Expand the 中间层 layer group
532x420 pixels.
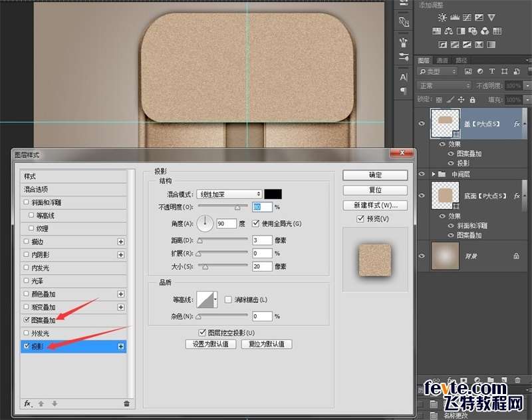coord(434,174)
